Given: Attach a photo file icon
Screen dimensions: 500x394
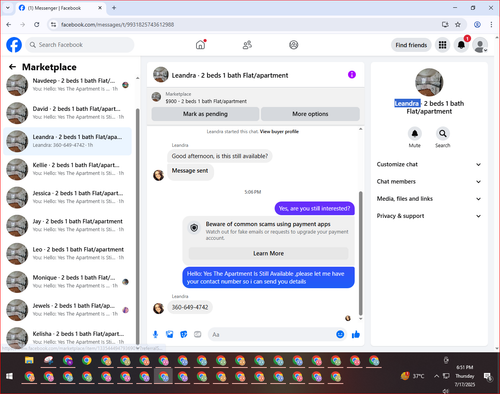Looking at the screenshot, I should [x=170, y=334].
